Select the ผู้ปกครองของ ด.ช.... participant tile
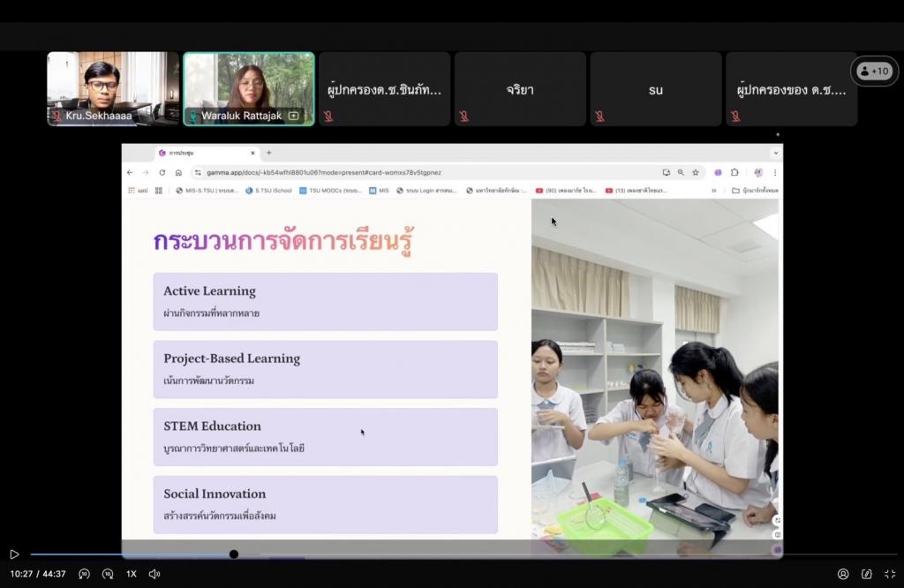 click(x=792, y=89)
